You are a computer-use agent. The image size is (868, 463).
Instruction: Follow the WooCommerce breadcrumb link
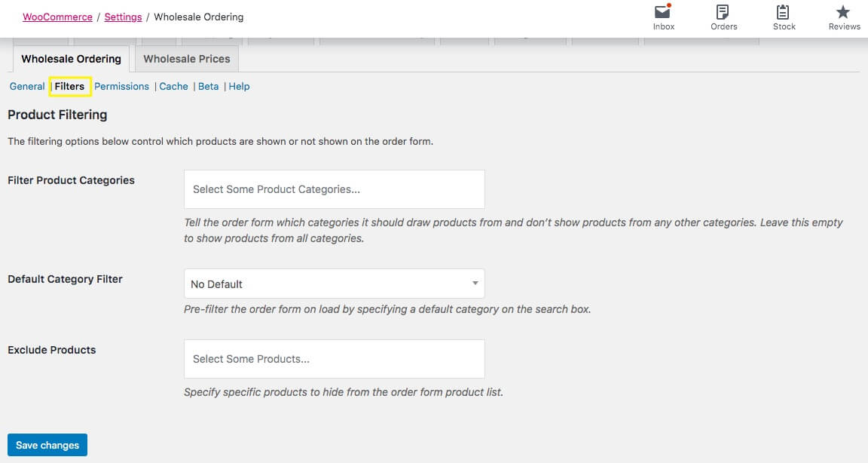[57, 17]
